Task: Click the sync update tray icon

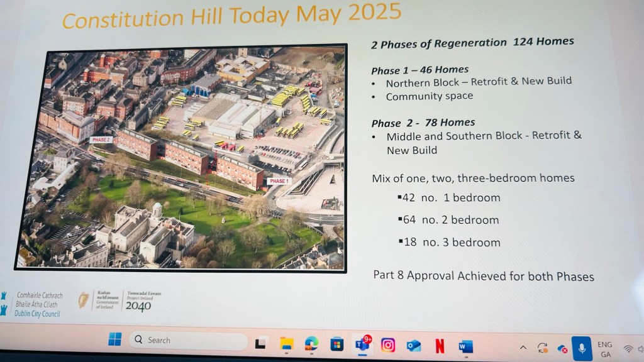Action: [542, 348]
